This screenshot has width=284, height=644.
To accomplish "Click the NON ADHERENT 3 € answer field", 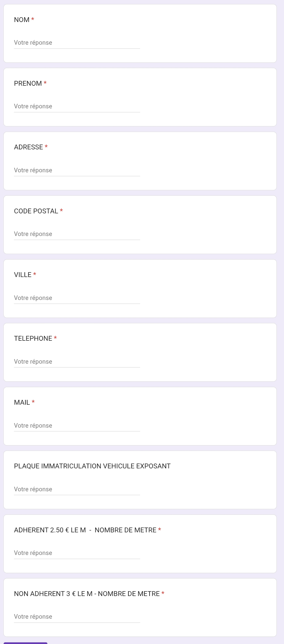I will [x=77, y=617].
